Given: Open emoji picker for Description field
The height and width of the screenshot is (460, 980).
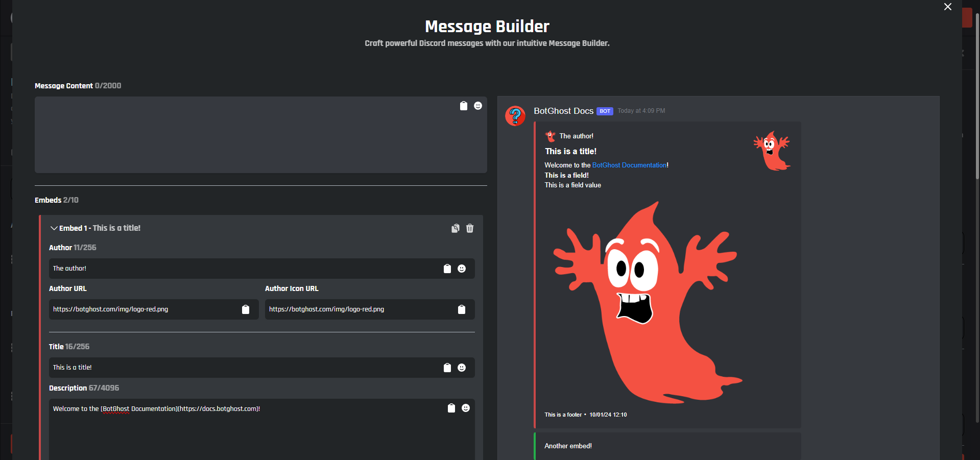Looking at the screenshot, I should pos(466,408).
